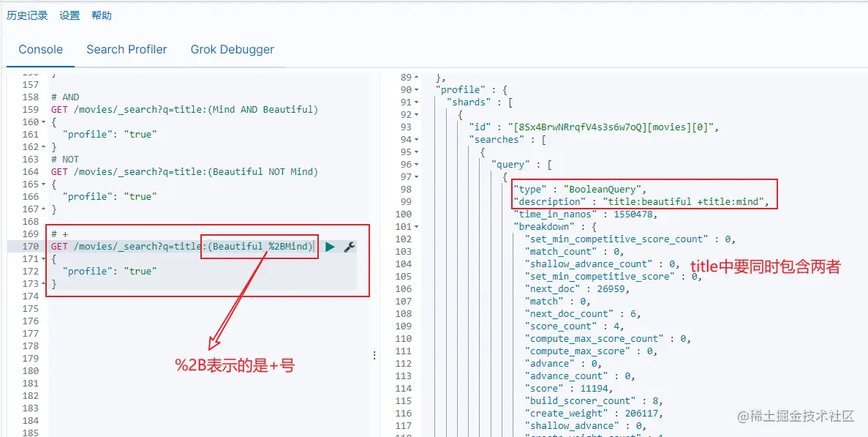Collapse the "breakdown" object at output line 101
868x437 pixels.
tap(416, 226)
